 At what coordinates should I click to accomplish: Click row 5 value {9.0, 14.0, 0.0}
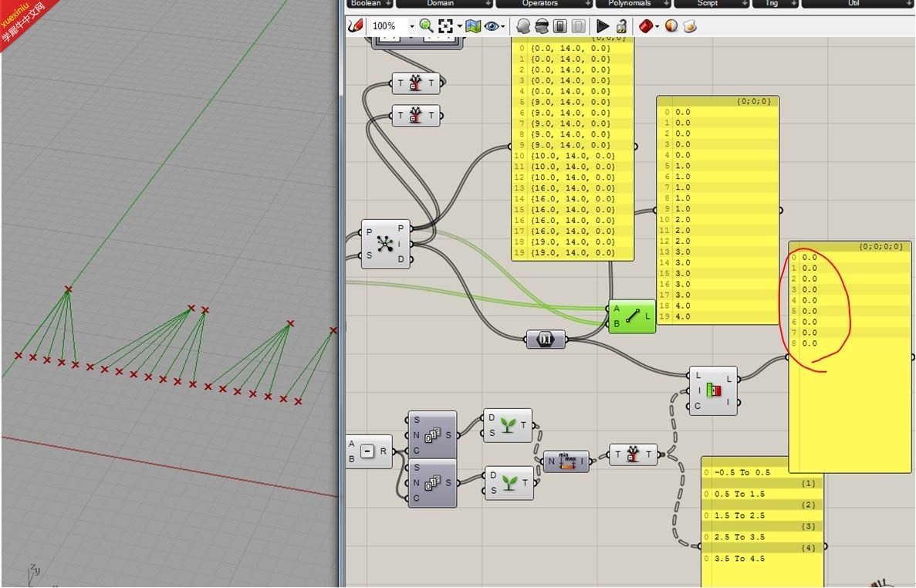tap(570, 102)
